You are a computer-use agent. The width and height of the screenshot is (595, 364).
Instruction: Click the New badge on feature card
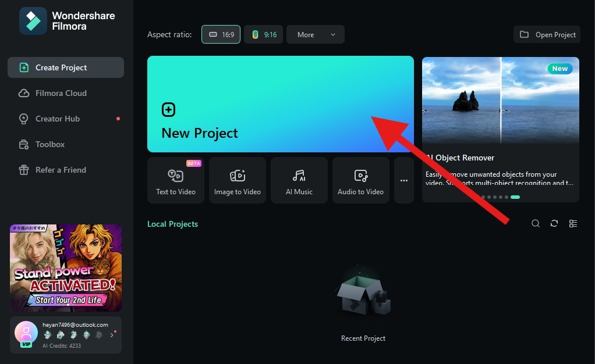coord(559,69)
